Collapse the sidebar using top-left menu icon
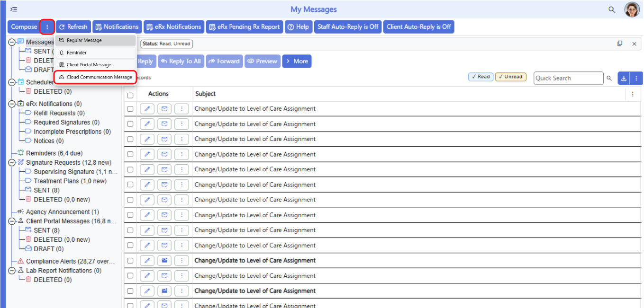 (x=14, y=9)
